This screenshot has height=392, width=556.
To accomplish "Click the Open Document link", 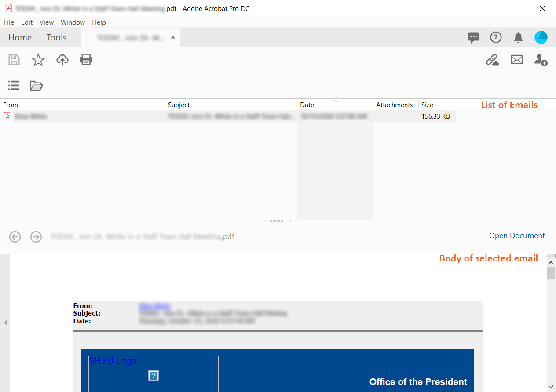I will (x=517, y=236).
